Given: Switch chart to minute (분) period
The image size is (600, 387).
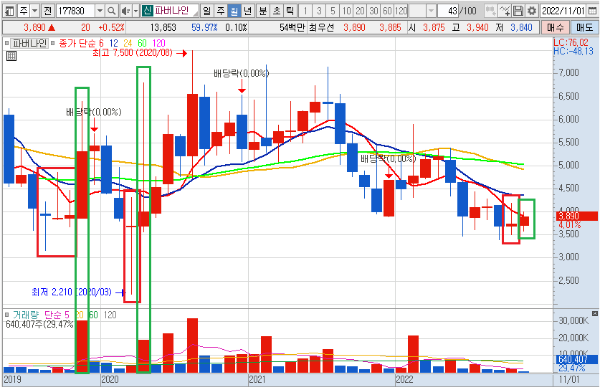Looking at the screenshot, I should (263, 11).
